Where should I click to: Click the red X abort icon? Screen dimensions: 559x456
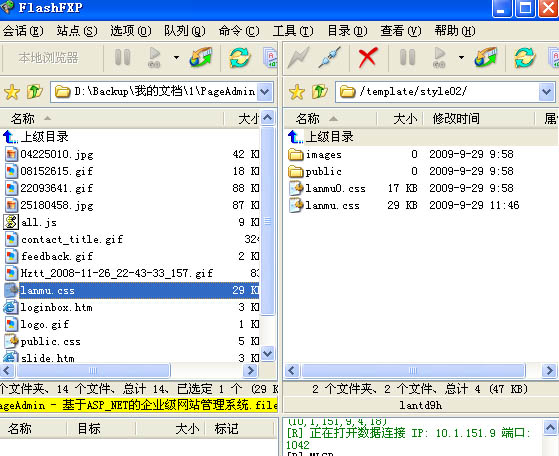tap(368, 57)
